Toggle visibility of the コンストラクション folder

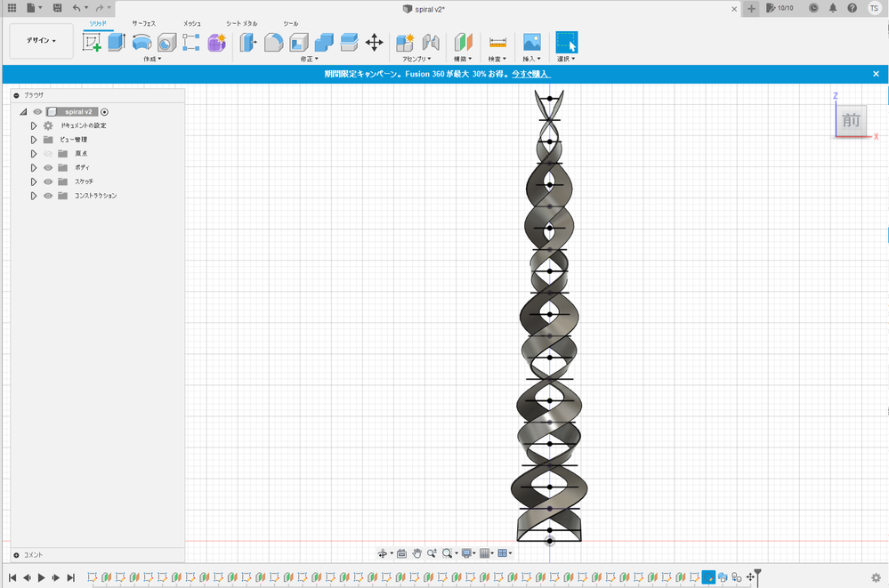coord(48,196)
